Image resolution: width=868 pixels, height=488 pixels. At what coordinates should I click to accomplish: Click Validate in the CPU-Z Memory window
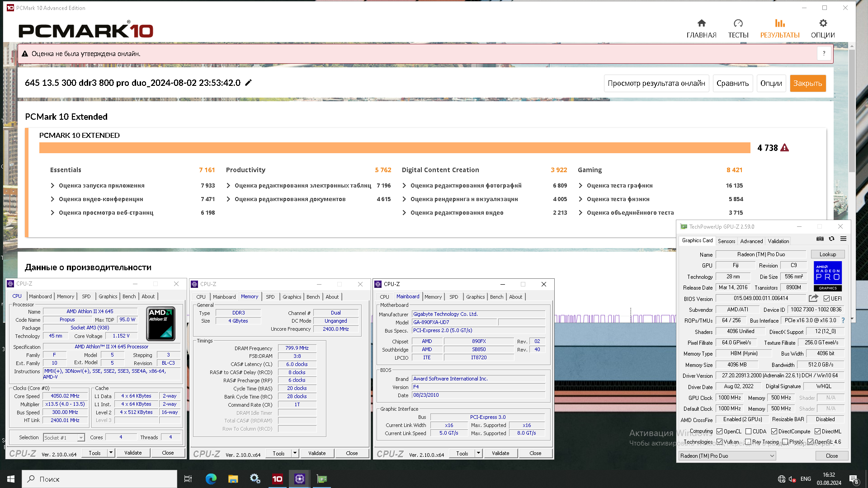(317, 453)
